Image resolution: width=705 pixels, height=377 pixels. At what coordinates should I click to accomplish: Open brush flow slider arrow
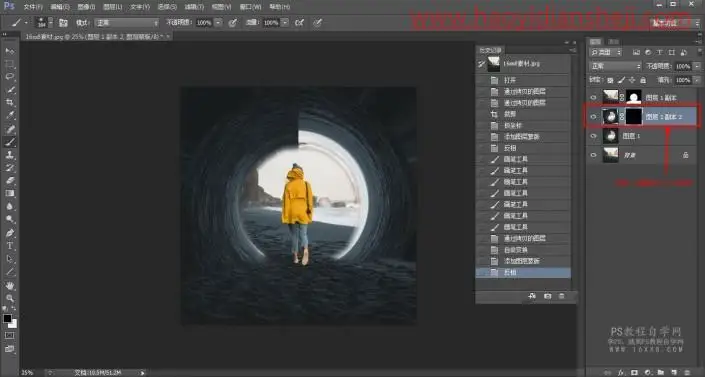pyautogui.click(x=285, y=22)
